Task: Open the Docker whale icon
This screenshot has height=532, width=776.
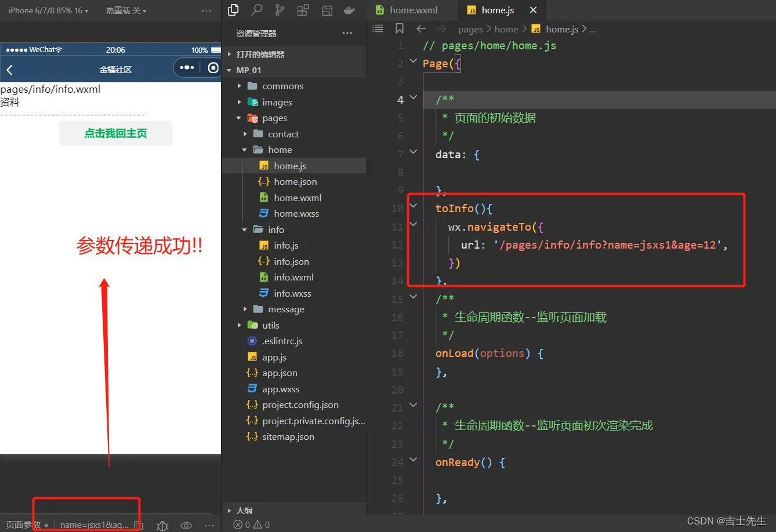Action: pos(350,10)
